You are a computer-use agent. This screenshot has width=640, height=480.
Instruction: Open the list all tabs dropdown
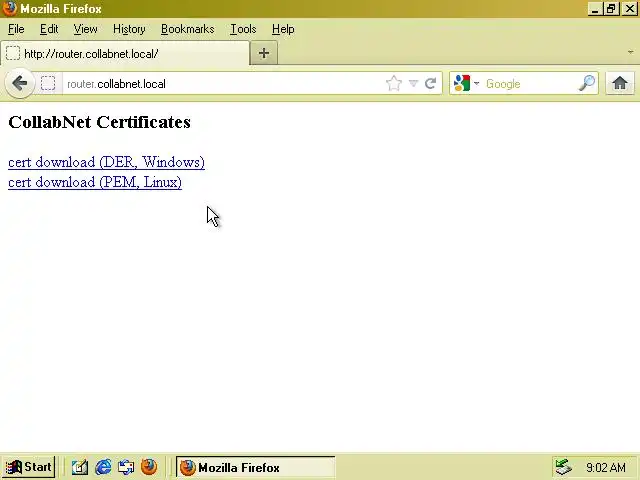coord(631,52)
